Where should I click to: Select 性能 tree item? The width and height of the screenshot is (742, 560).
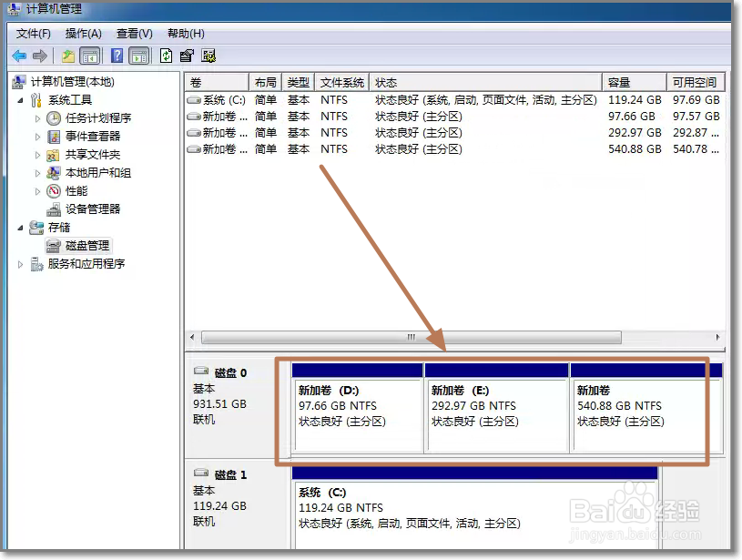point(76,191)
